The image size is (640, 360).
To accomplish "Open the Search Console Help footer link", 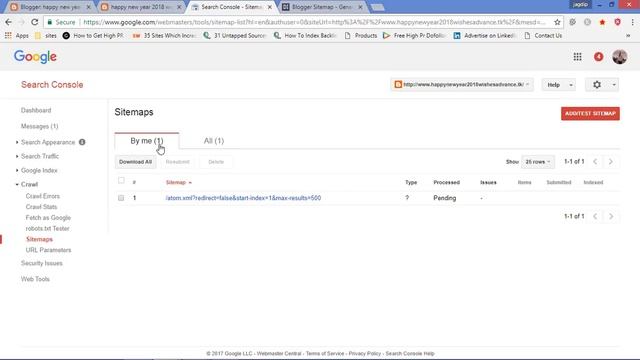I will point(410,353).
